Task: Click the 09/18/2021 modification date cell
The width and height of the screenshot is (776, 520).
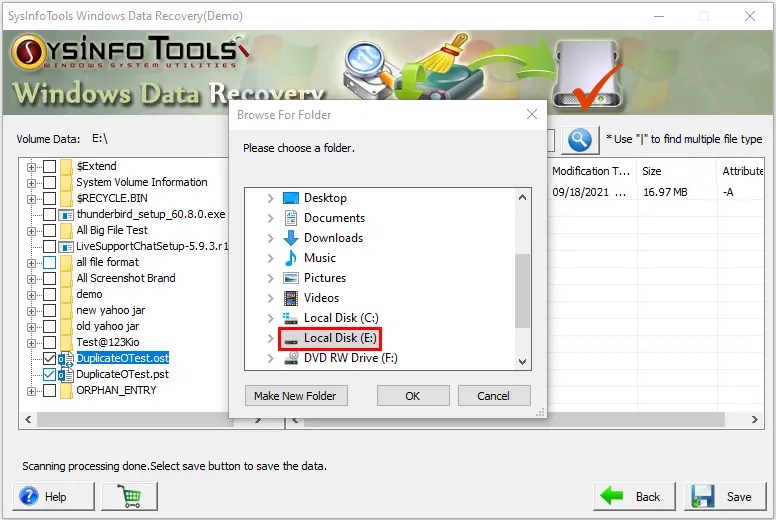Action: tap(589, 192)
